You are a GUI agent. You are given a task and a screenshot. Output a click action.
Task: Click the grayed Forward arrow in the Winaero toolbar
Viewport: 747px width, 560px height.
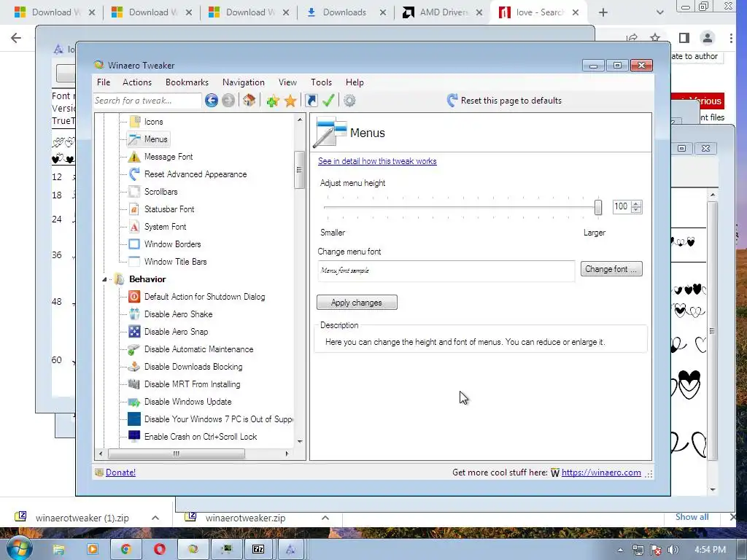[x=228, y=101]
